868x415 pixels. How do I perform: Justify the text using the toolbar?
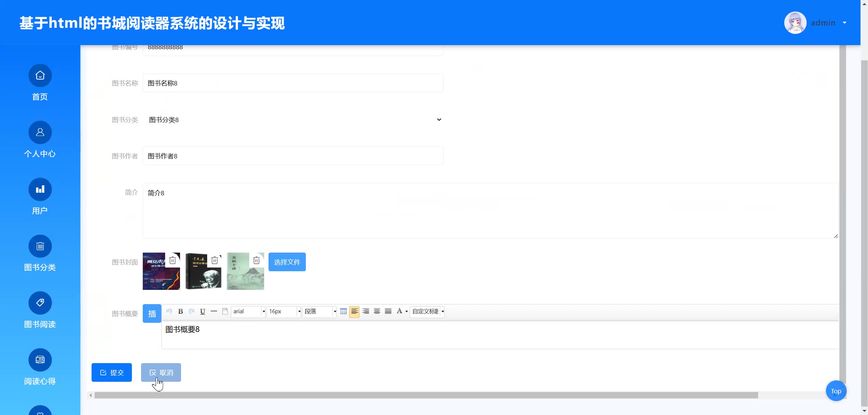point(388,311)
